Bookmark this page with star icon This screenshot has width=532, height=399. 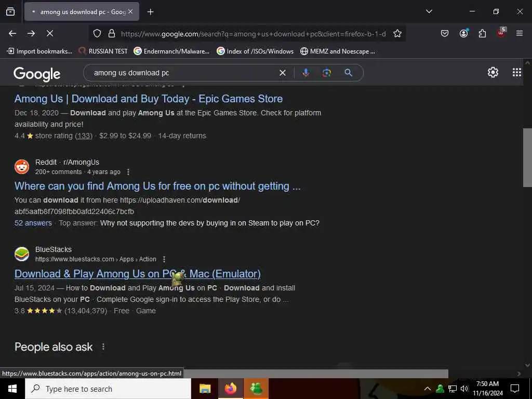(397, 34)
